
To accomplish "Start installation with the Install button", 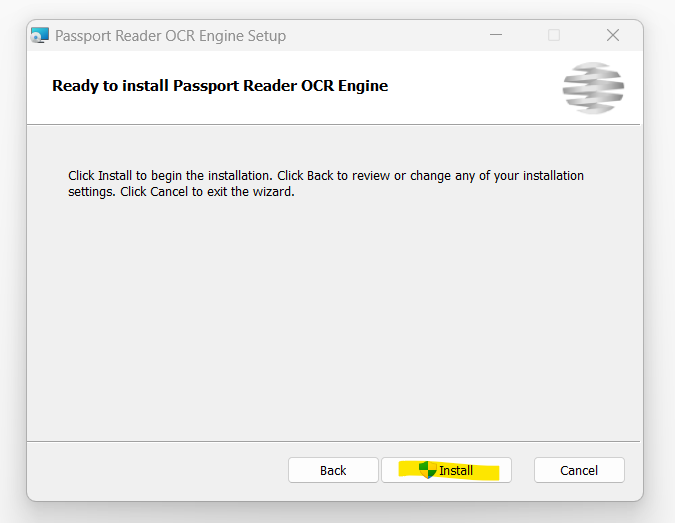I will 446,470.
